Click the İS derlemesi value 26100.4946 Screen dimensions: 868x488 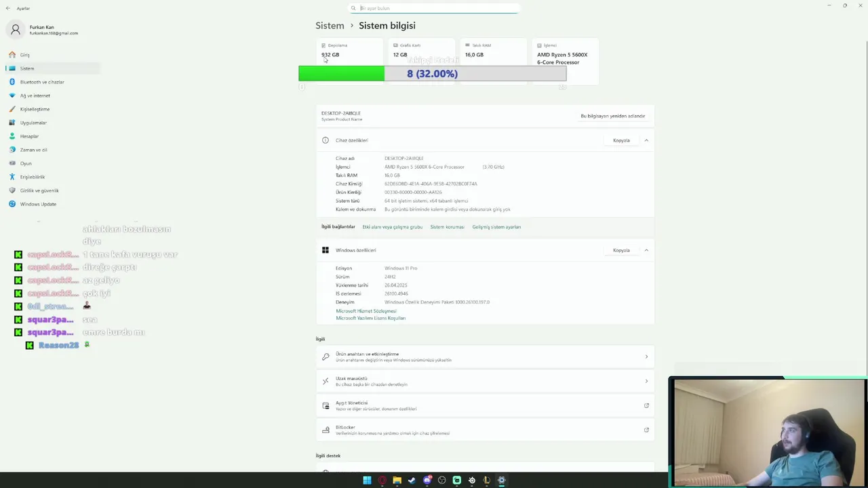(396, 293)
